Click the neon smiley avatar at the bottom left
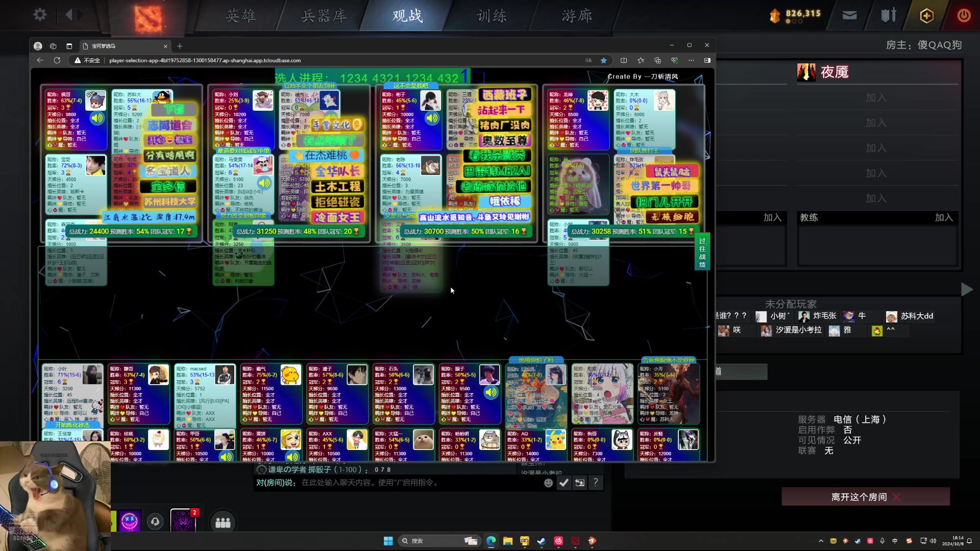980x551 pixels. (x=130, y=521)
